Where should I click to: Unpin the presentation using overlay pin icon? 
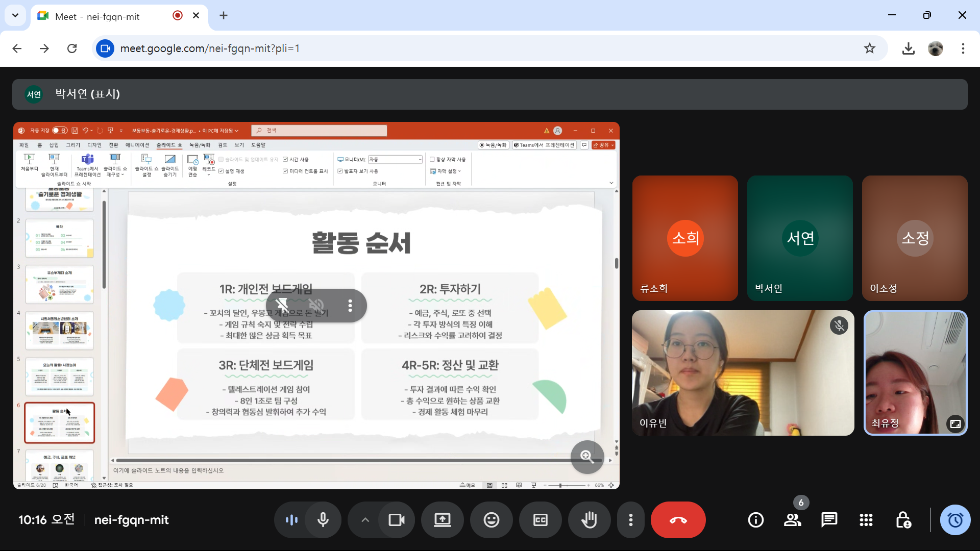(x=282, y=306)
